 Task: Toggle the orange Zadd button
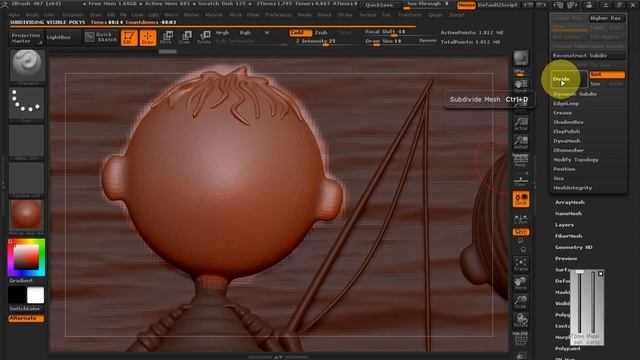tap(301, 33)
